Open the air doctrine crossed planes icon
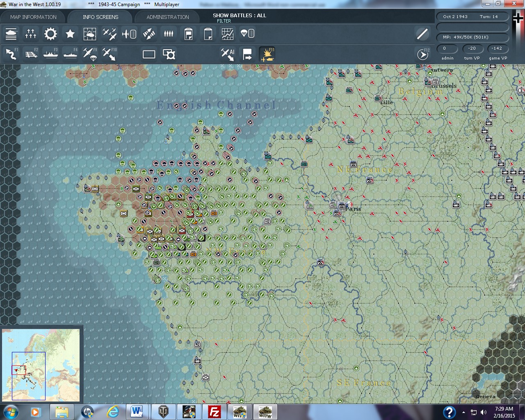The width and height of the screenshot is (525, 420). 110,34
